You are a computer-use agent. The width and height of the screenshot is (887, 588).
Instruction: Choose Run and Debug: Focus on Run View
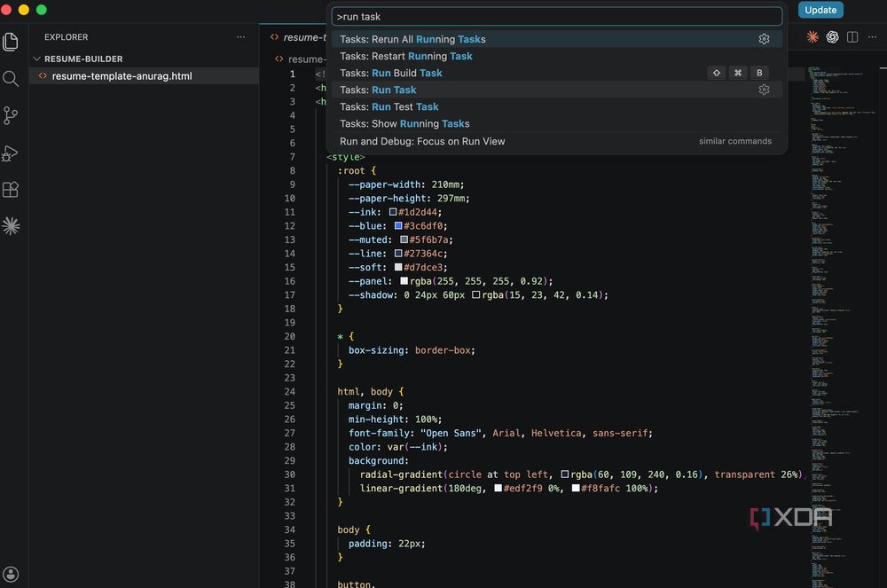tap(557, 141)
